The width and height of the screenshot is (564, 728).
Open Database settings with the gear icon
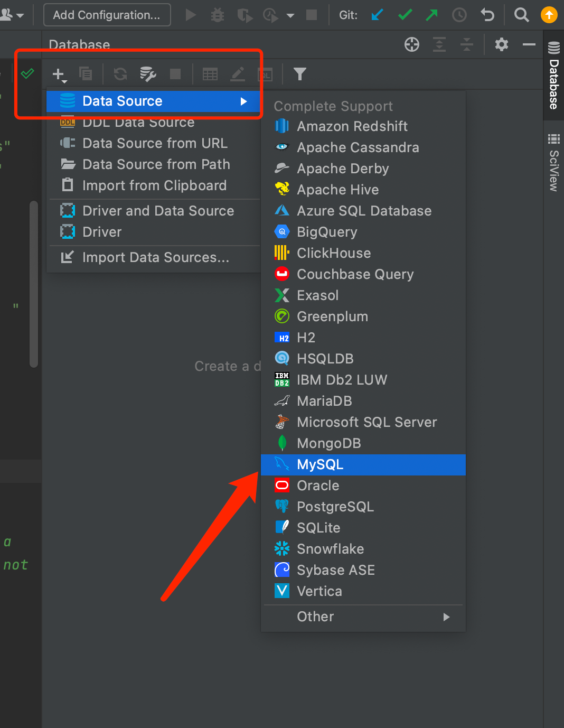(x=501, y=44)
